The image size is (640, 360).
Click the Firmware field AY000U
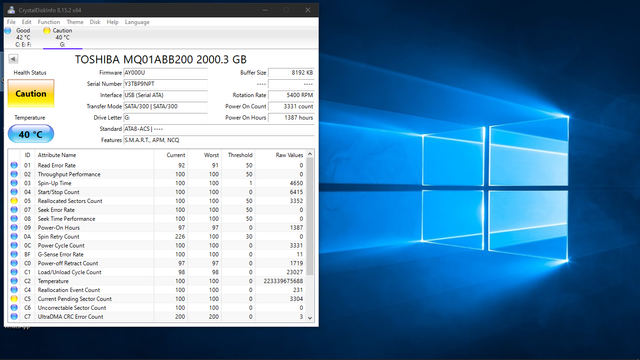tap(165, 73)
